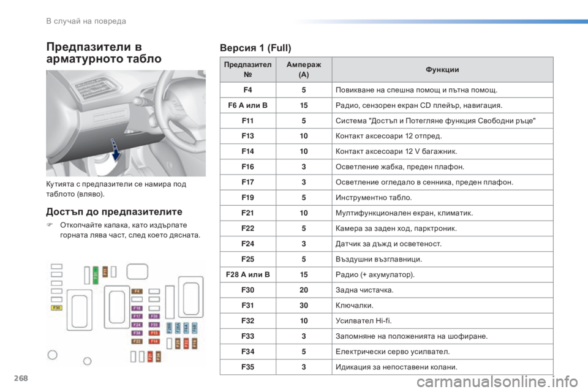Screen dimensions: 588x392
Task: Click the 'F17' table cell
Action: [248, 182]
